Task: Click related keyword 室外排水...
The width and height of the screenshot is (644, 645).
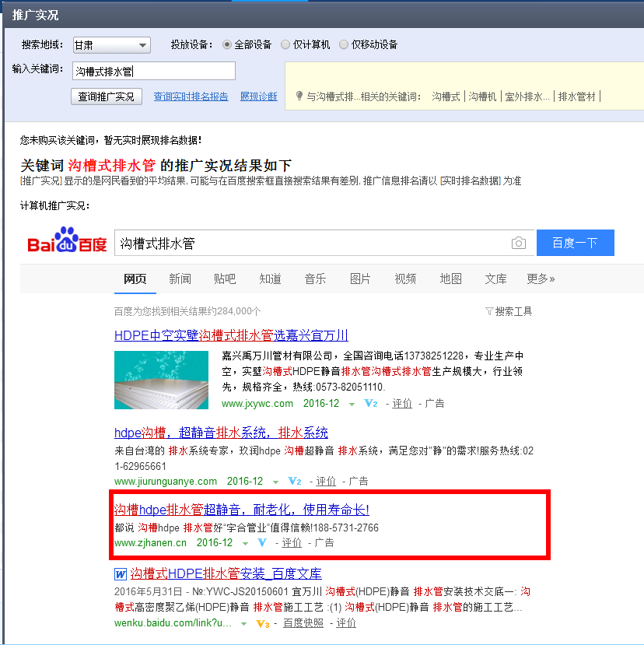Action: pos(527,96)
